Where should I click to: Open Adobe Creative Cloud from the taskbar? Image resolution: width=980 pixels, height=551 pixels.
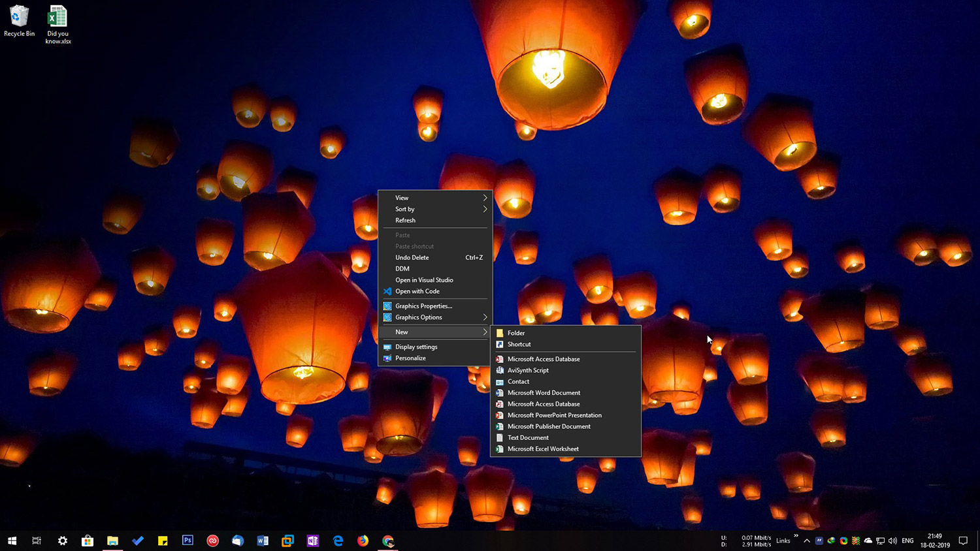(212, 541)
